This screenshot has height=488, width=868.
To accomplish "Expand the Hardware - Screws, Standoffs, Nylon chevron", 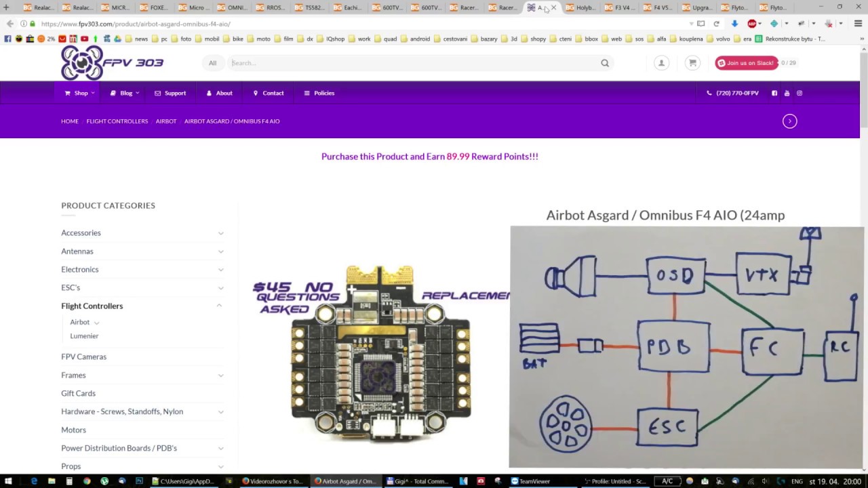I will coord(220,412).
